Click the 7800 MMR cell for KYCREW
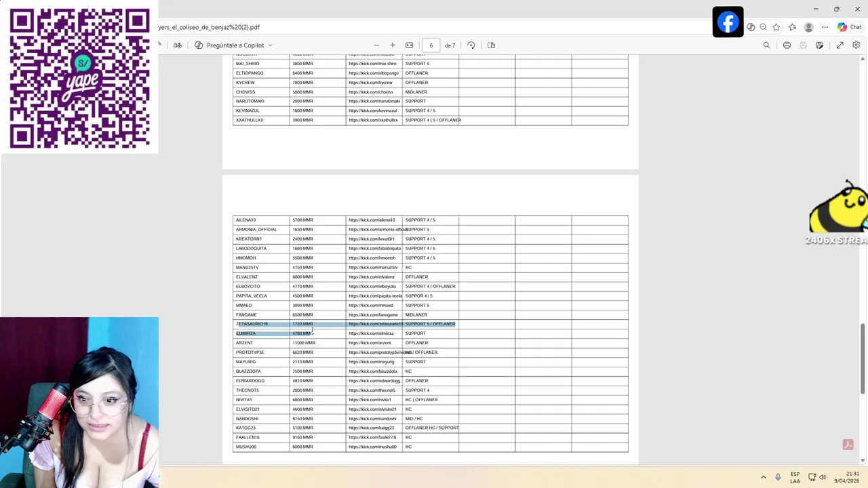 (302, 83)
